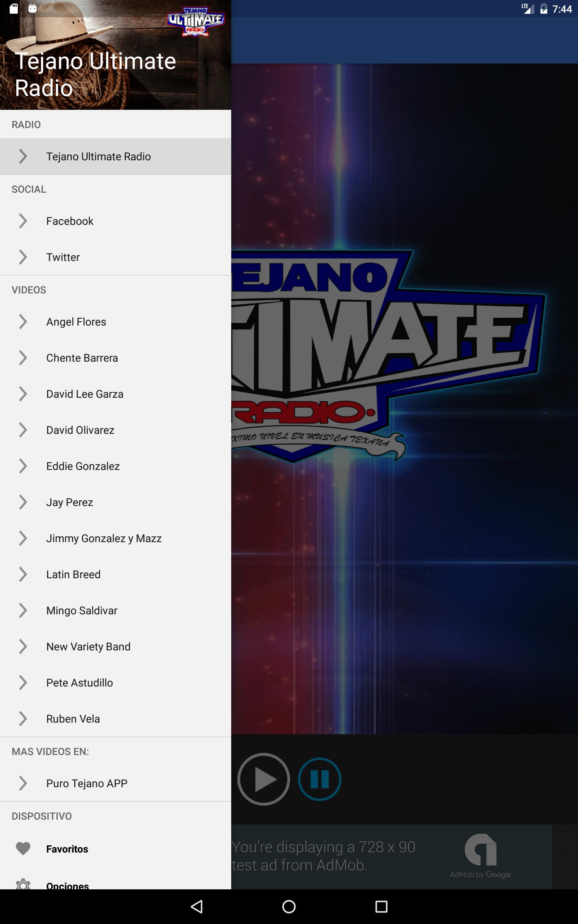Click the heart icon beside Favoritos

tap(23, 849)
